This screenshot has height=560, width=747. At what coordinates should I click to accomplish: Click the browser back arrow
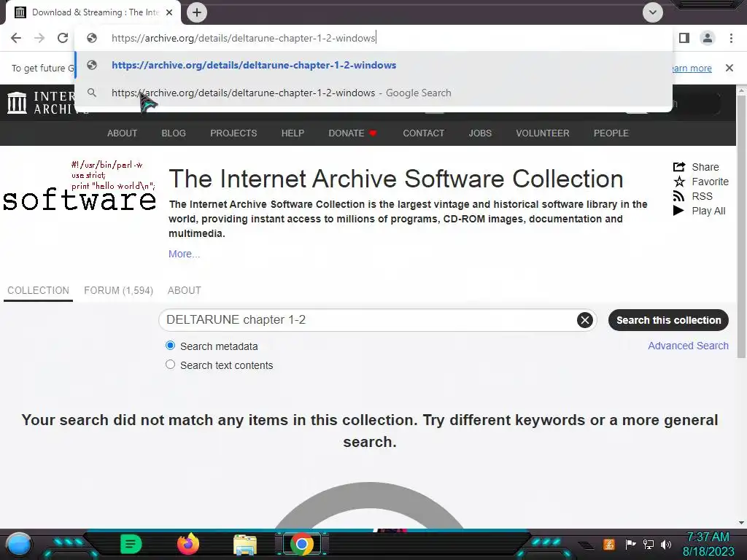point(16,38)
